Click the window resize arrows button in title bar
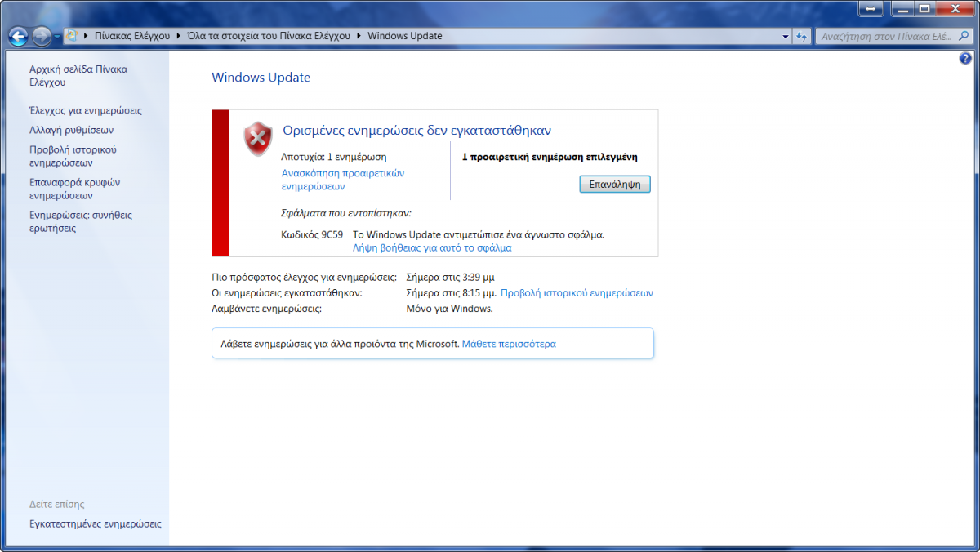The width and height of the screenshot is (980, 552). click(870, 8)
